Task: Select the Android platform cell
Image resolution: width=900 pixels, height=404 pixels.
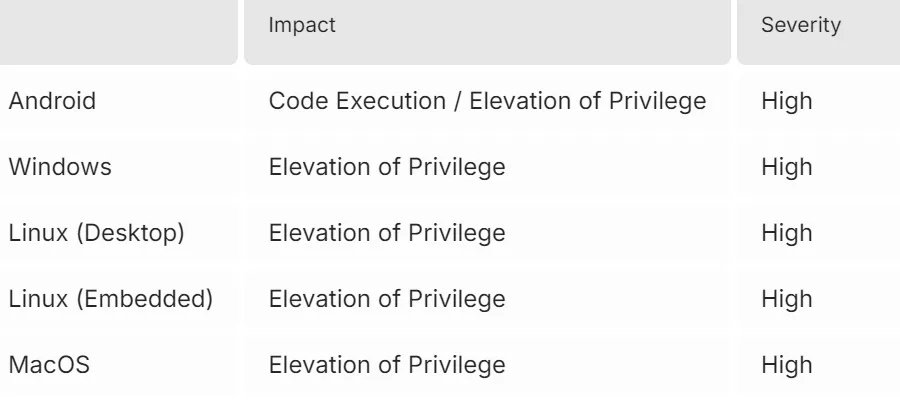Action: [52, 101]
